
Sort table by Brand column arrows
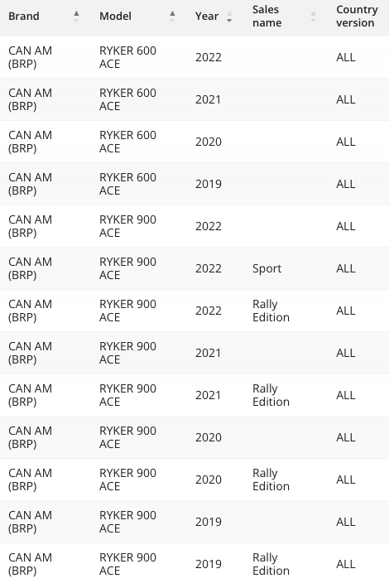pyautogui.click(x=76, y=16)
